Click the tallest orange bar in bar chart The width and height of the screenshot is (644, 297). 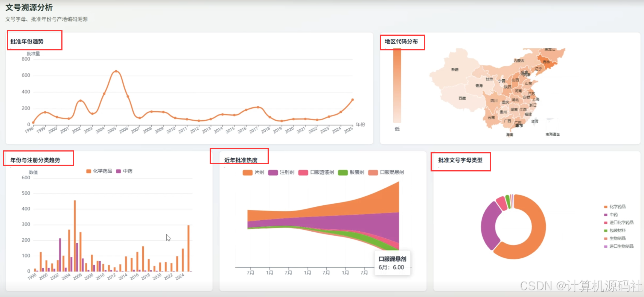[75, 236]
